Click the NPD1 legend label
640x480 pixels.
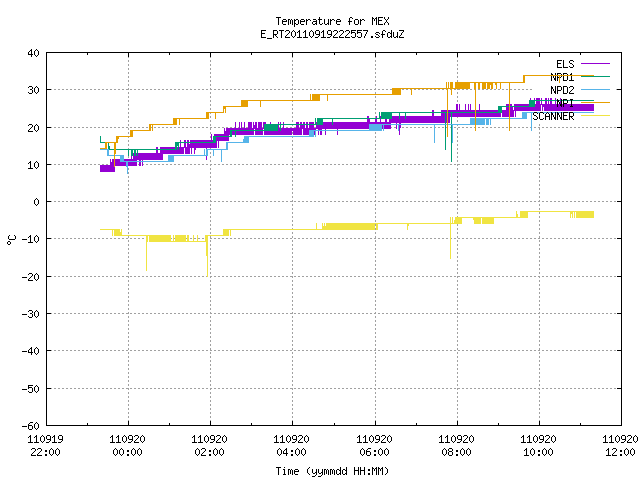(x=562, y=77)
